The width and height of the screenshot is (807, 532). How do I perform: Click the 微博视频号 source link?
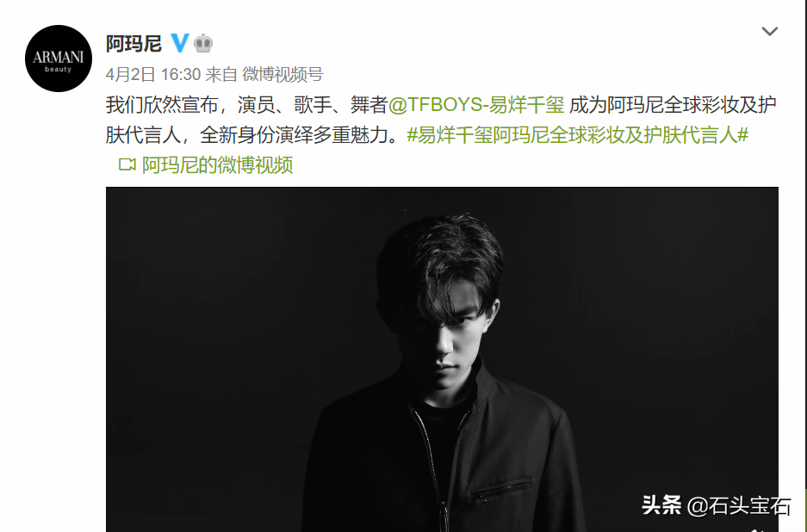[282, 75]
